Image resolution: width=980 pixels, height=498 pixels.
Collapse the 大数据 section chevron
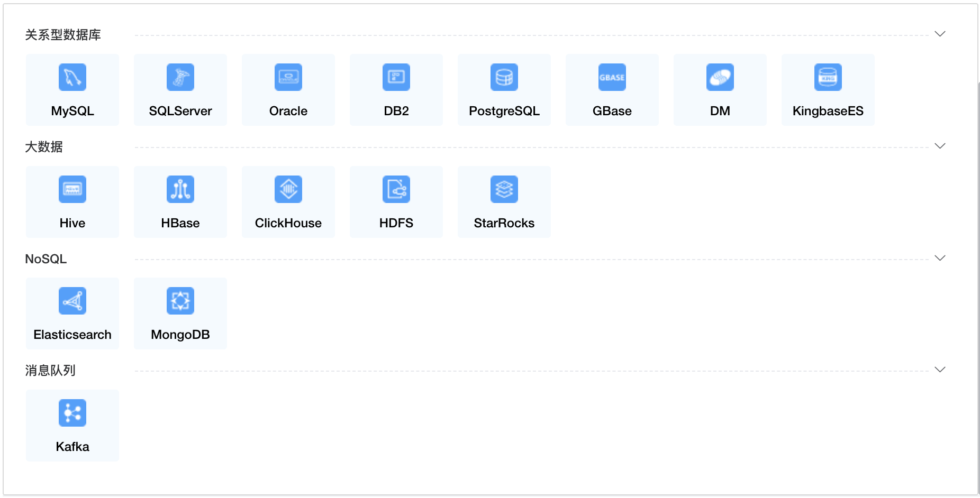940,146
